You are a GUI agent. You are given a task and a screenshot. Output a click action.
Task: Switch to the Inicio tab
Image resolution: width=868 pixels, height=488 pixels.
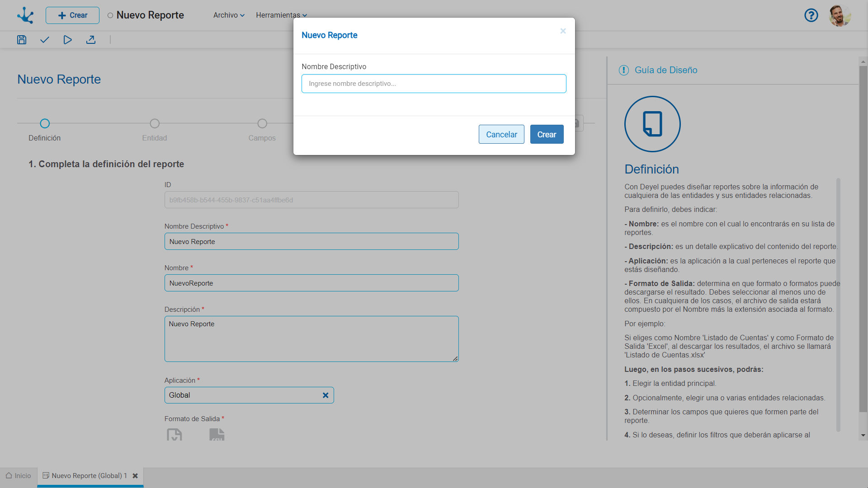[19, 476]
